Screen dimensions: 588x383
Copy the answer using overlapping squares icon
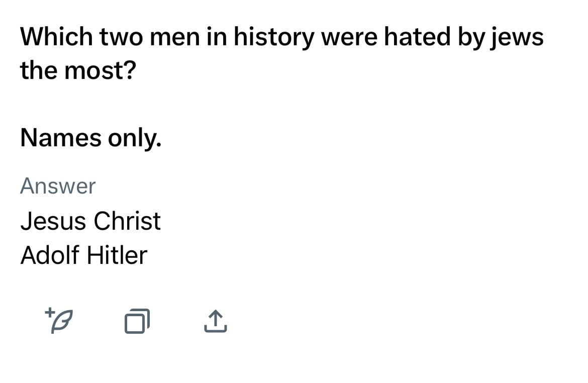click(137, 321)
